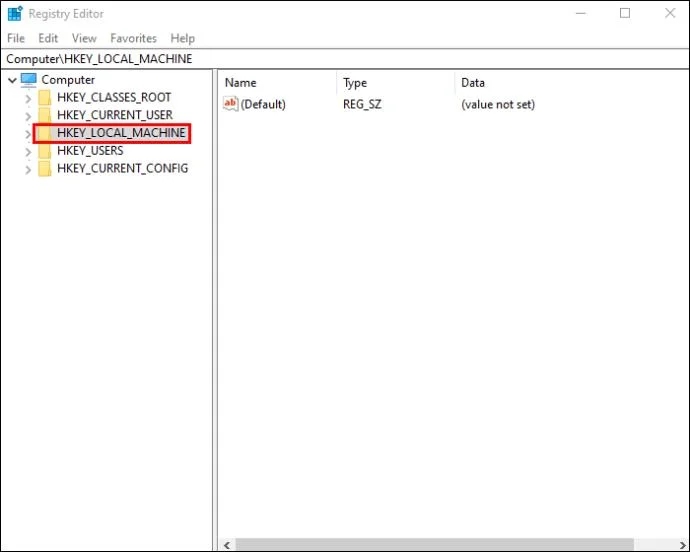This screenshot has width=690, height=552.
Task: Click the horizontal scrollbar thumb
Action: (434, 545)
